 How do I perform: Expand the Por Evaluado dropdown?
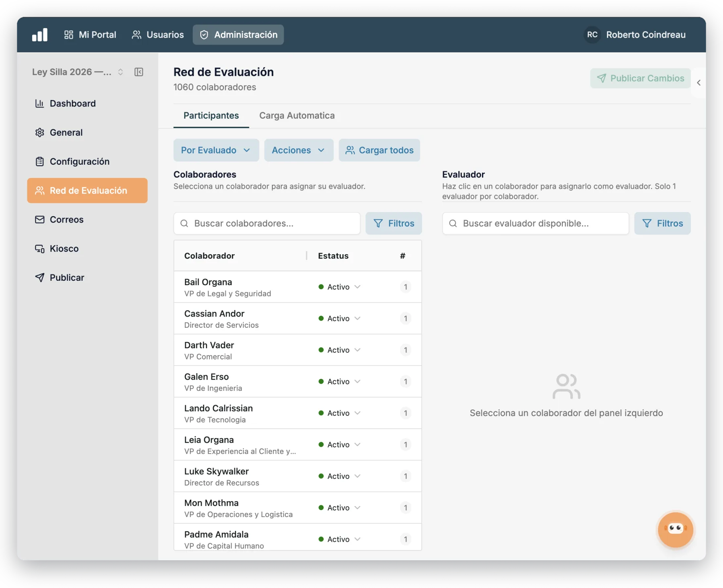[216, 150]
